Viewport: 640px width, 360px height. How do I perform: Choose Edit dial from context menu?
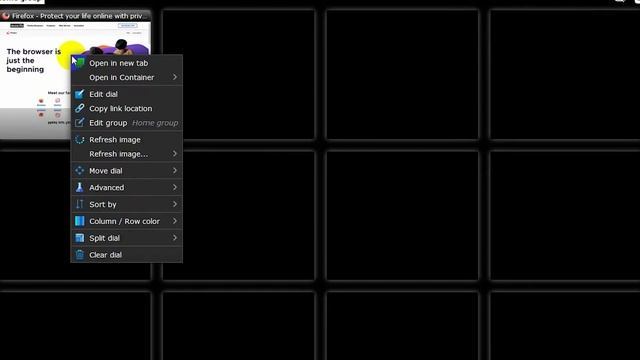click(x=127, y=94)
